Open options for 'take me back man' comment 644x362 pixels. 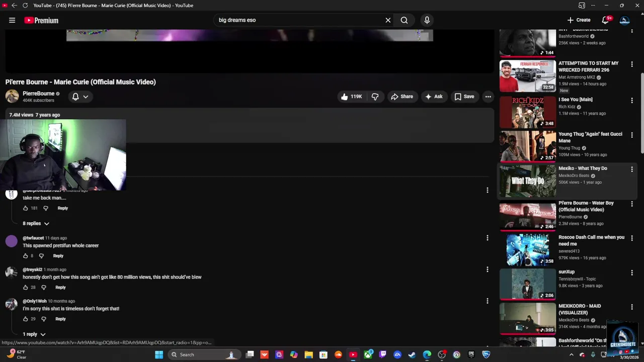tap(487, 190)
